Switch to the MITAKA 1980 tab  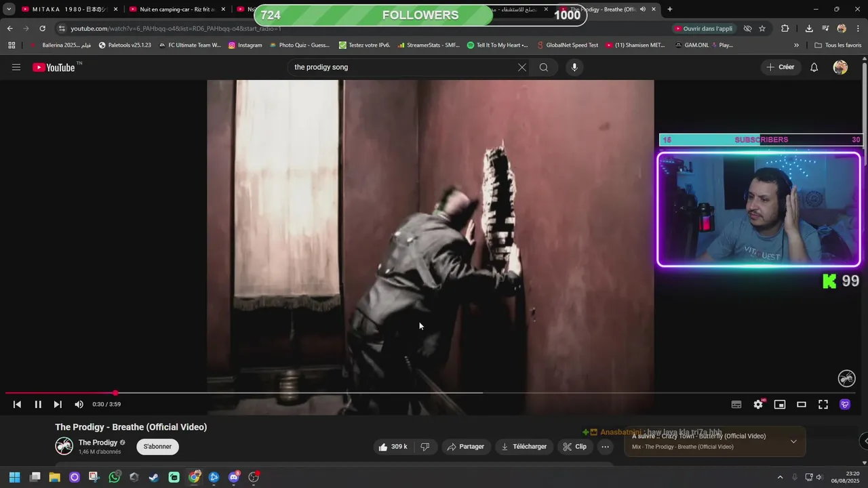(64, 9)
